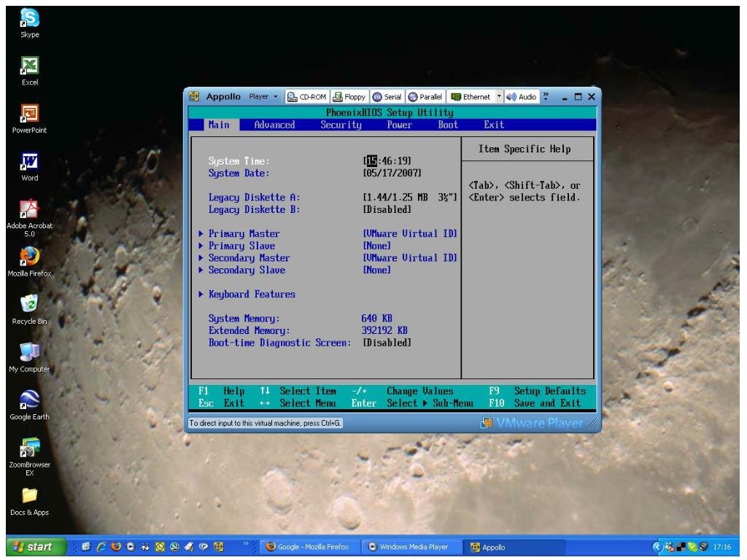Click the System Date value field

[392, 174]
